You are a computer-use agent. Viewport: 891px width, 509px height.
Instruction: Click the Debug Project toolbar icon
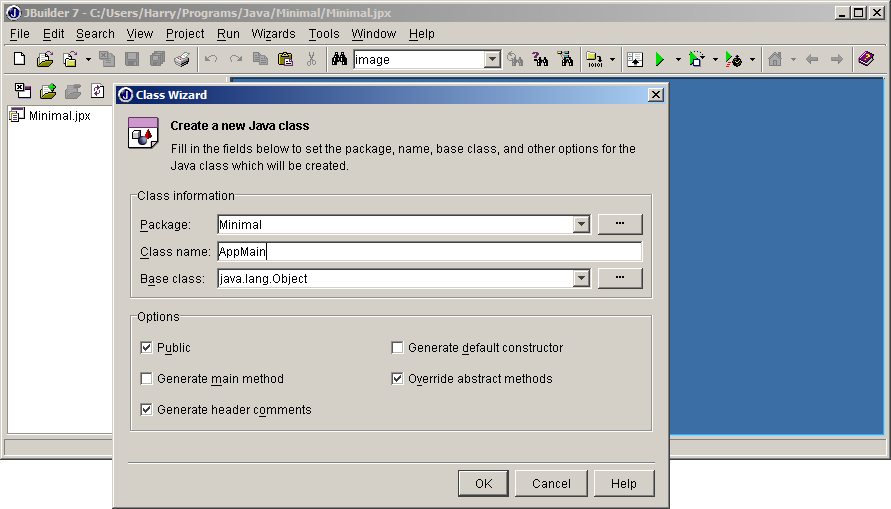coord(697,59)
